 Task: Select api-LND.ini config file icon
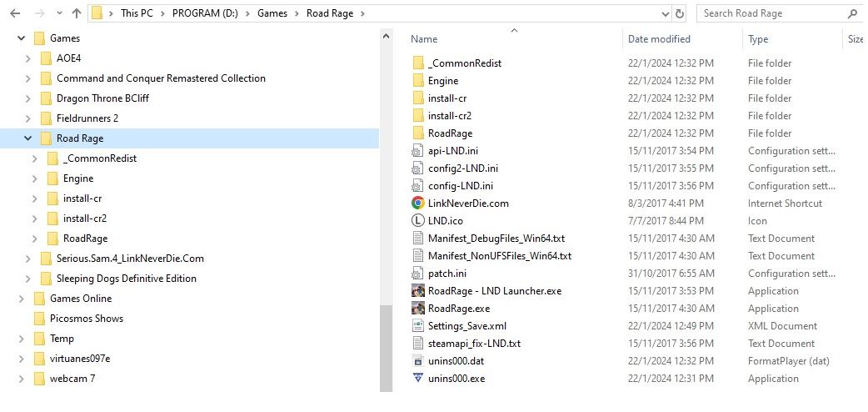pos(418,151)
